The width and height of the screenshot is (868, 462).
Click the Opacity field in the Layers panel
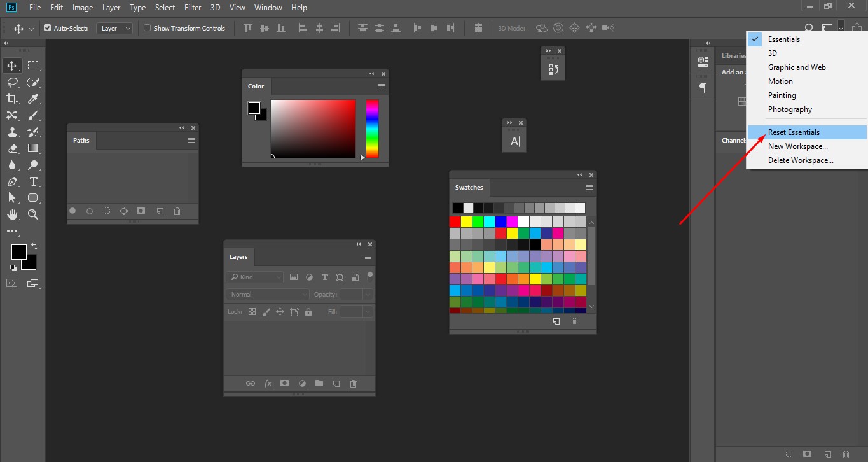click(x=351, y=294)
